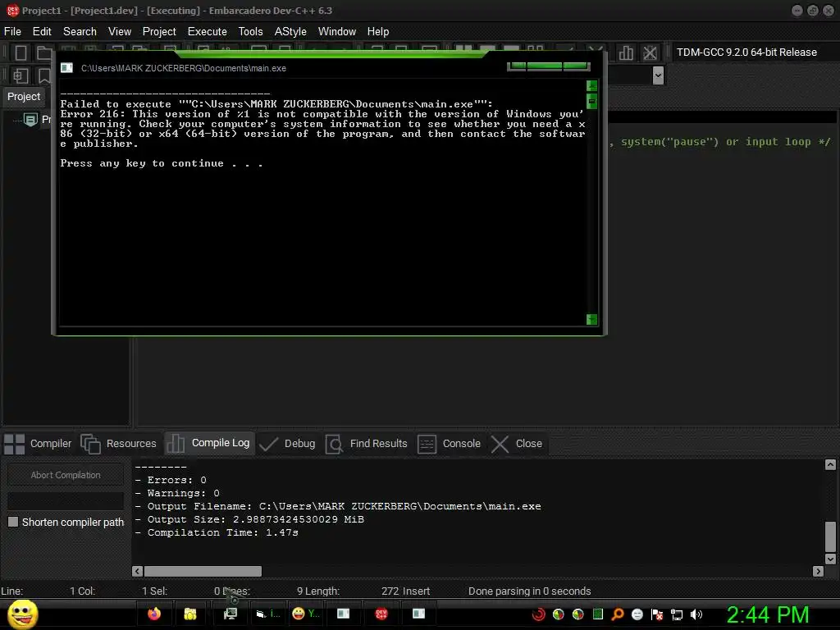This screenshot has height=630, width=840.
Task: Click the console window's title bar icon
Action: coord(66,68)
